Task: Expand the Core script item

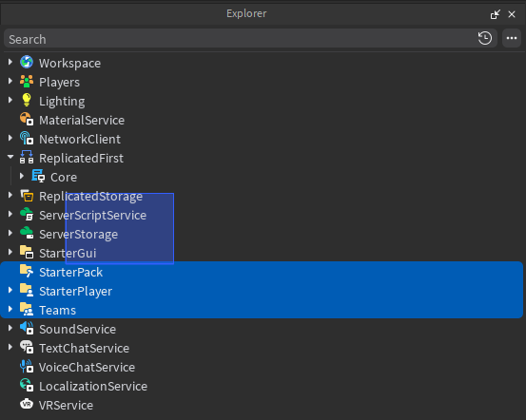Action: [22, 177]
